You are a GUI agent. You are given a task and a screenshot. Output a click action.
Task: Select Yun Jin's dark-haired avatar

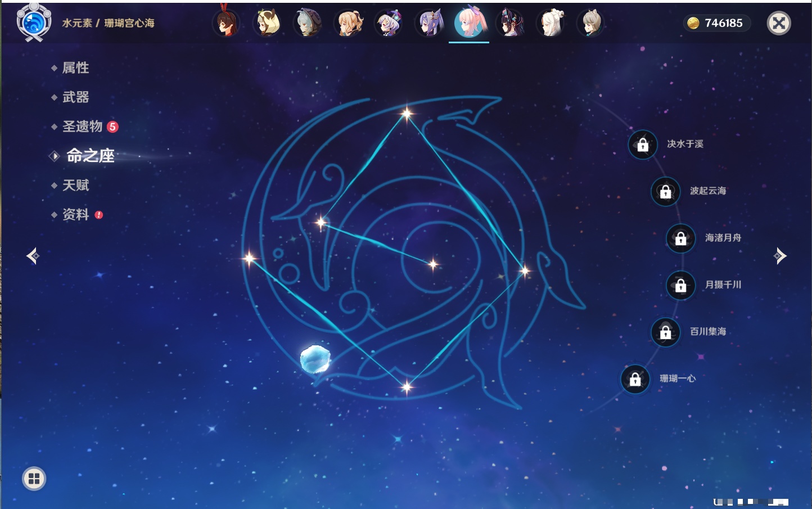(x=510, y=23)
